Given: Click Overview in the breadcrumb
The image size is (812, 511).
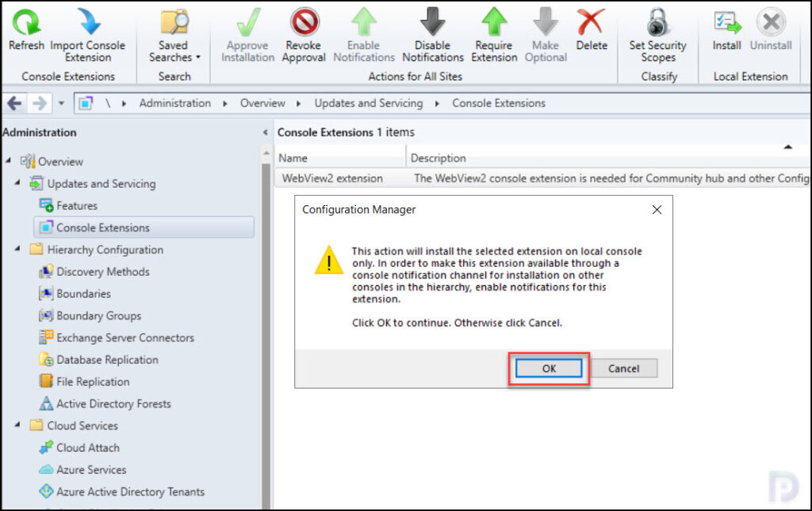Looking at the screenshot, I should [x=262, y=104].
